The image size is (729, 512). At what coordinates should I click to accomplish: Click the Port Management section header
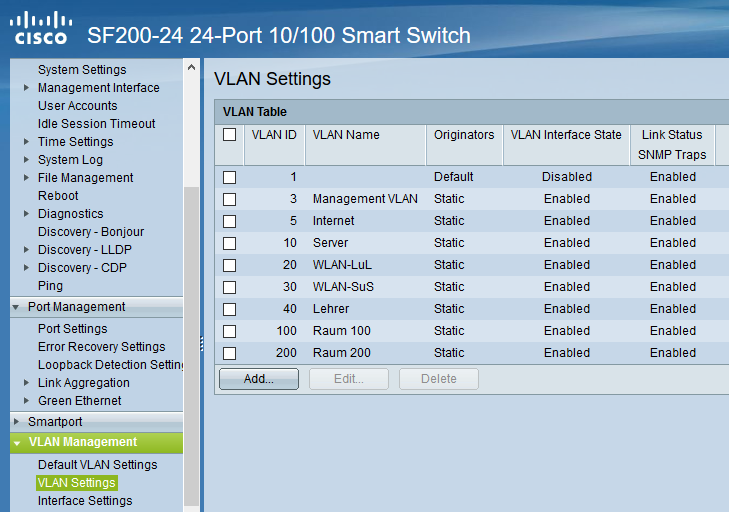point(96,307)
